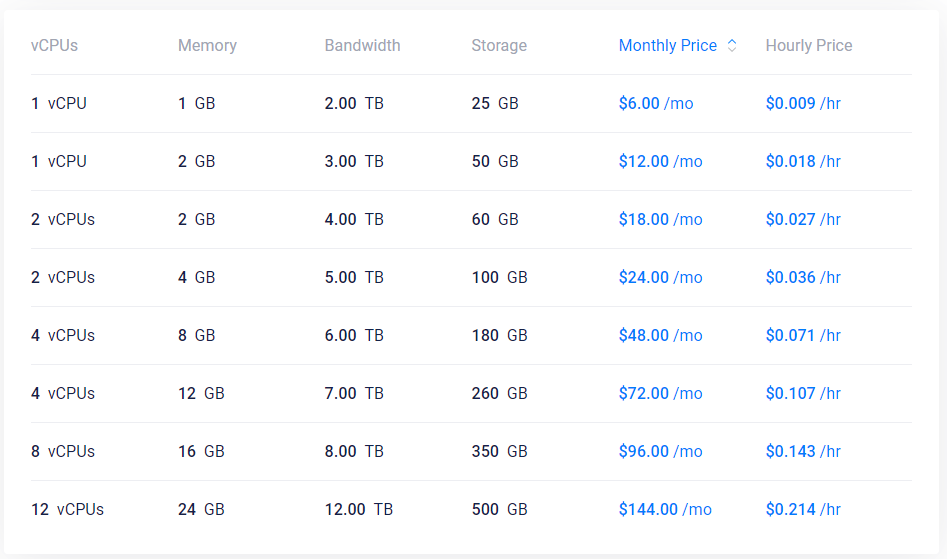Screen dimensions: 947x559
Task: Select the $96.00 /mo monthly price
Action: 661,451
